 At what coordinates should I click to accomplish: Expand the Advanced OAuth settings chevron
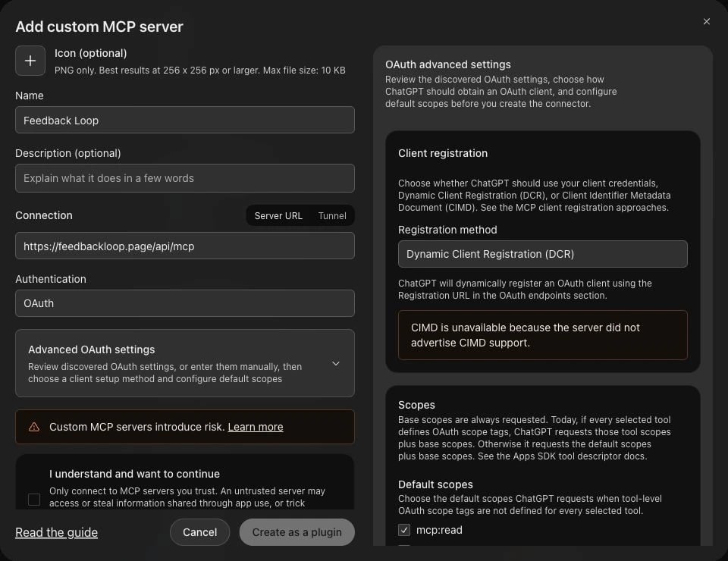coord(336,363)
